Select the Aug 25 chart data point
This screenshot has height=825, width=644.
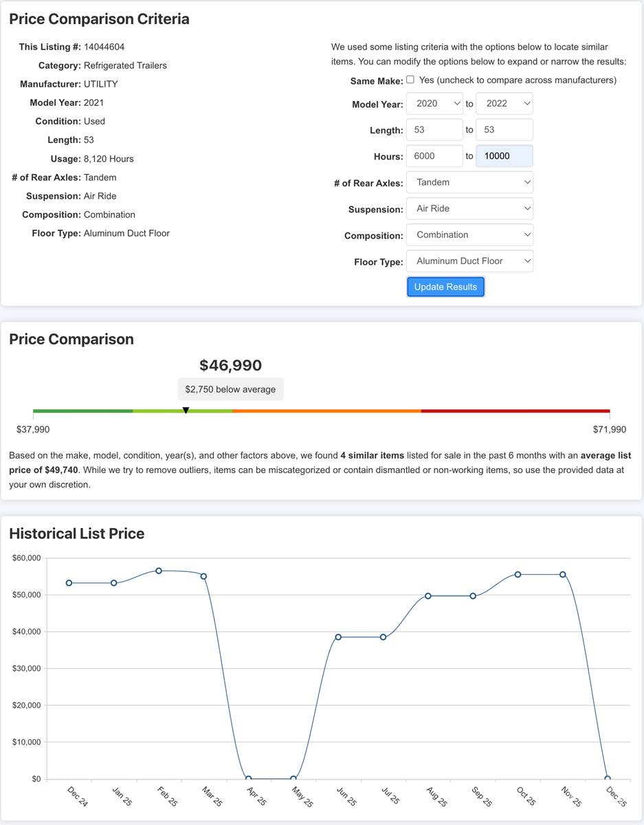pyautogui.click(x=428, y=596)
